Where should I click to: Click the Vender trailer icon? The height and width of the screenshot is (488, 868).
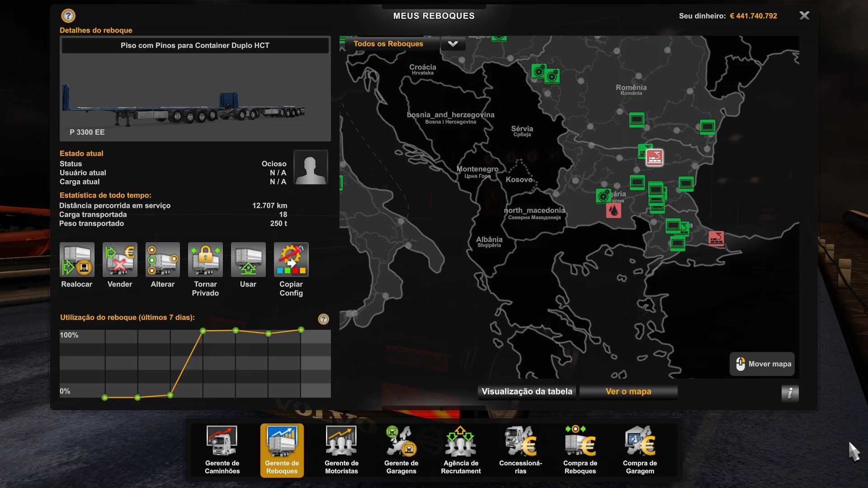(x=120, y=260)
